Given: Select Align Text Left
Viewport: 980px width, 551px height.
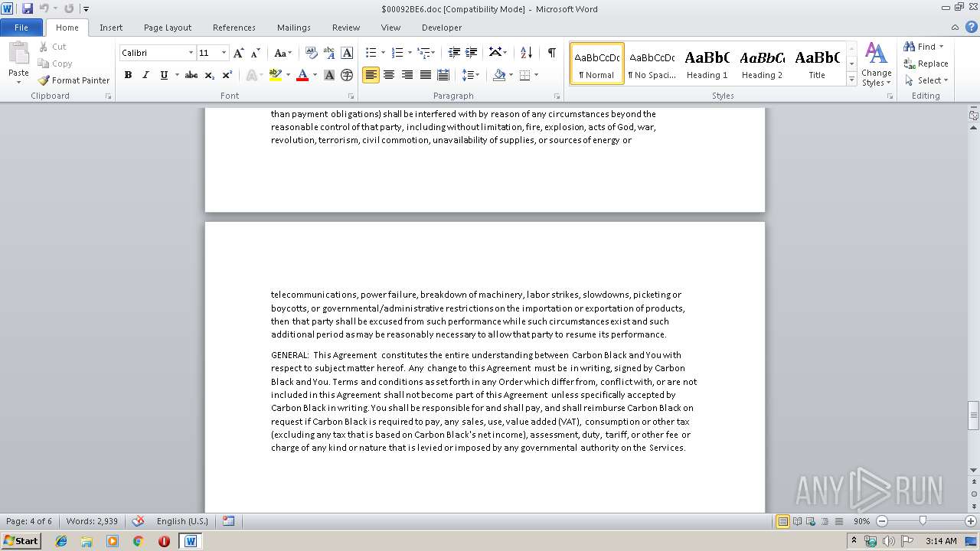Looking at the screenshot, I should 371,75.
